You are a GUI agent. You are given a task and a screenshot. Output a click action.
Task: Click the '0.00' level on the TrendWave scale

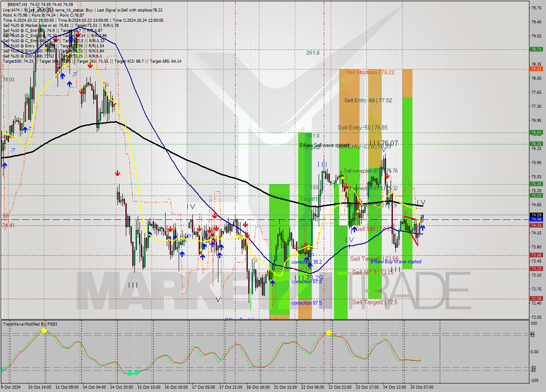pyautogui.click(x=535, y=352)
